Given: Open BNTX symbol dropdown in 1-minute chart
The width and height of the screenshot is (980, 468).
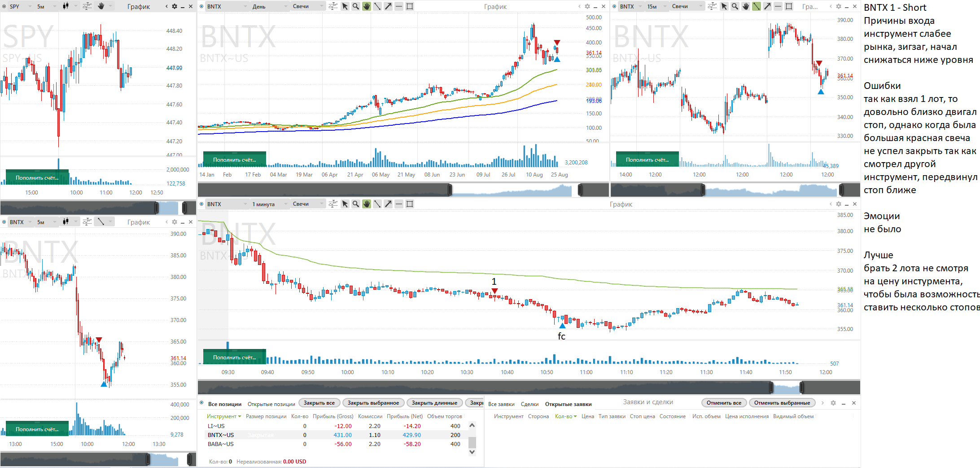Looking at the screenshot, I should tap(227, 204).
